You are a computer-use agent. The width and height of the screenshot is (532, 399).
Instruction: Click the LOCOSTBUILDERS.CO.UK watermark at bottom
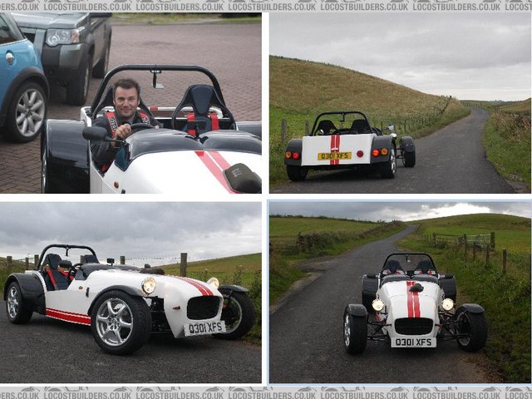(266, 392)
